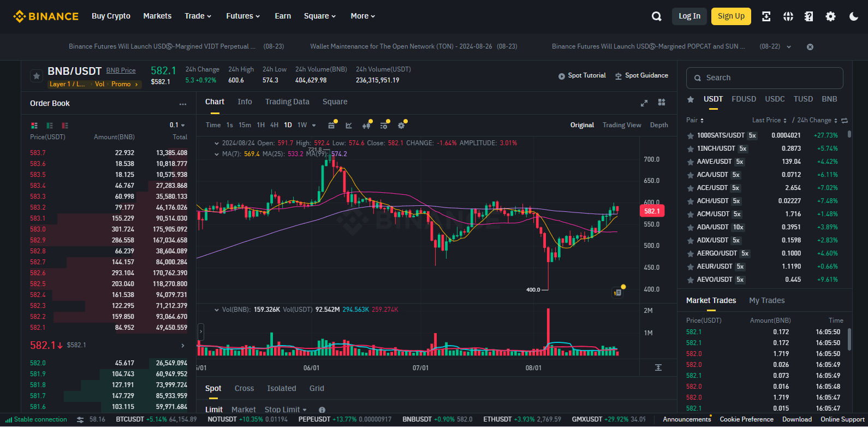The width and height of the screenshot is (868, 427).
Task: Select the FDUSD market tab
Action: click(744, 99)
